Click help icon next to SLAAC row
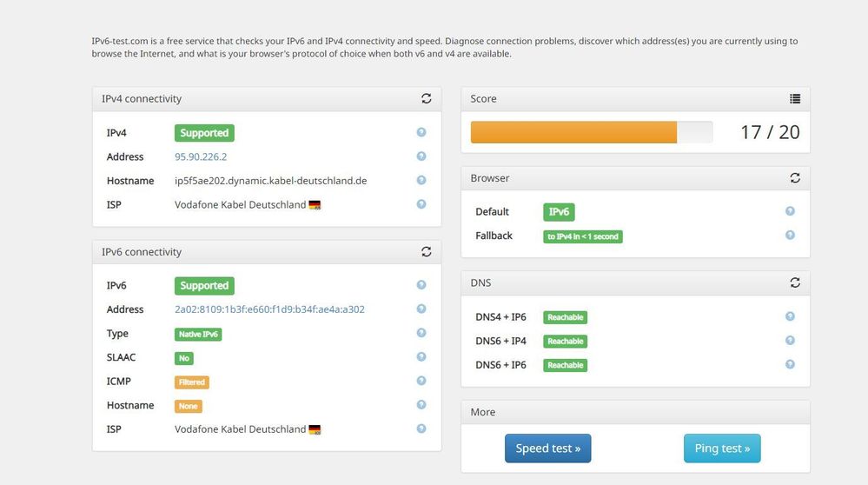868x485 pixels. pyautogui.click(x=421, y=357)
